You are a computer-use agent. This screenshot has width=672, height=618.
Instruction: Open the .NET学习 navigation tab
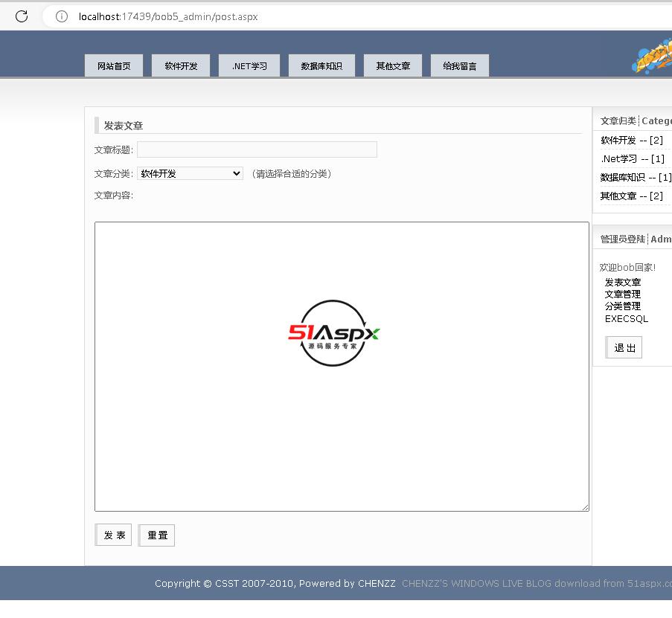249,66
